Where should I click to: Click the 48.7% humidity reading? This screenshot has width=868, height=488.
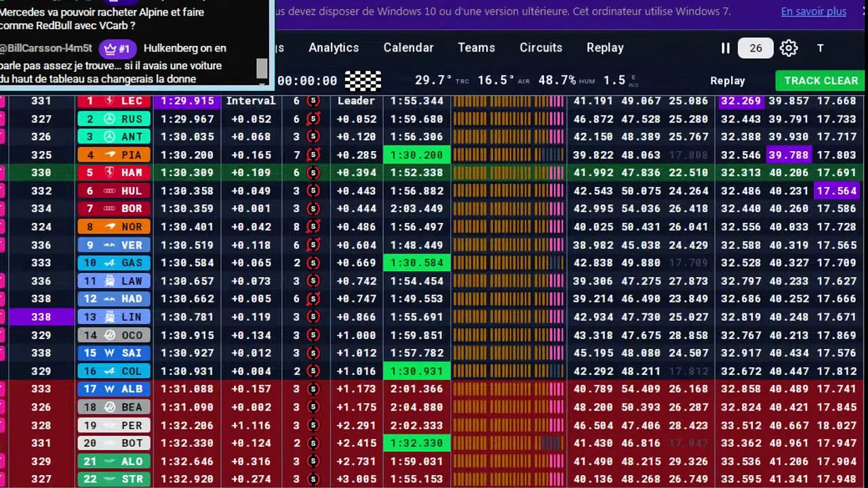[x=557, y=80]
